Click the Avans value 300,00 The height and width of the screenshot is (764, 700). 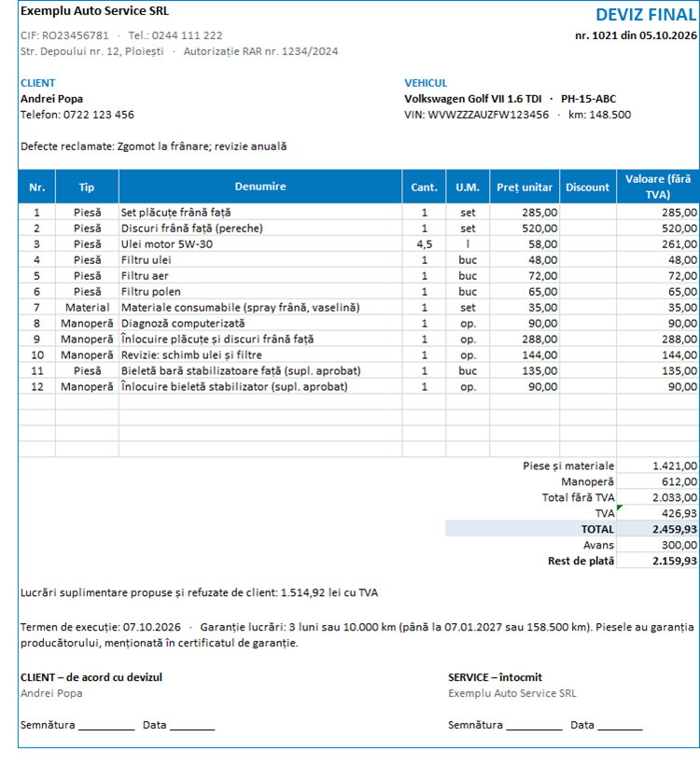[658, 545]
